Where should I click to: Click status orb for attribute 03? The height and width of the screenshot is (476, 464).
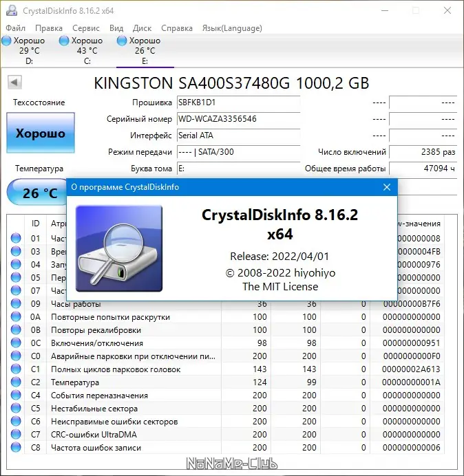(16, 251)
